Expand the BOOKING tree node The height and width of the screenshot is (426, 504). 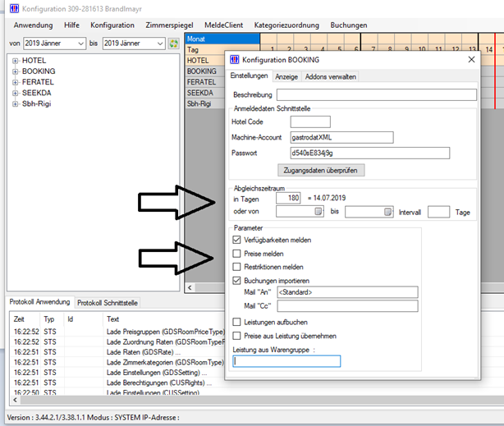(15, 71)
